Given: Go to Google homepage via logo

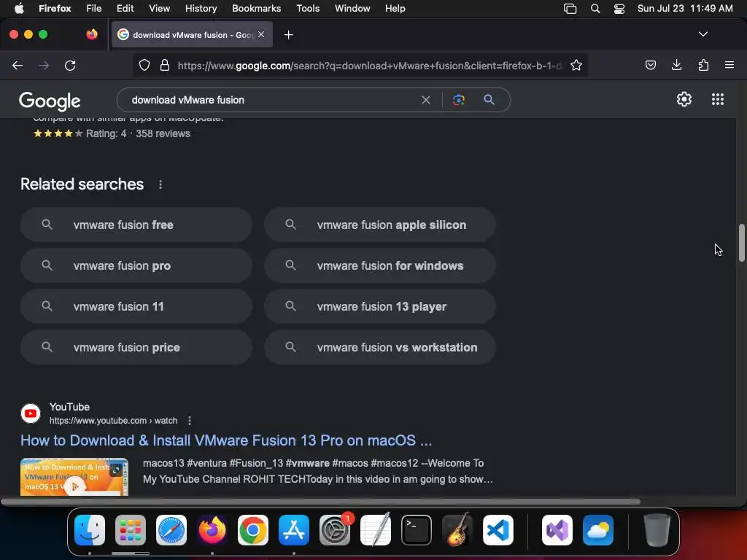Looking at the screenshot, I should tap(50, 101).
